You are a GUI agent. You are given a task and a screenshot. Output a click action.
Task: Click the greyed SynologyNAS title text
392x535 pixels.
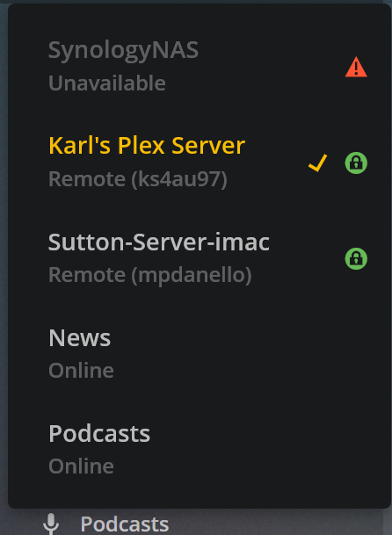(x=123, y=51)
